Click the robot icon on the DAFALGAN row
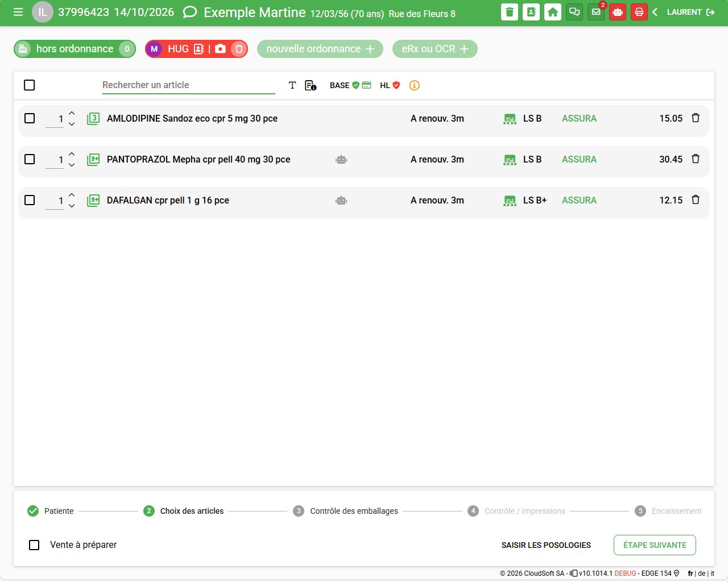The height and width of the screenshot is (582, 728). click(x=341, y=201)
